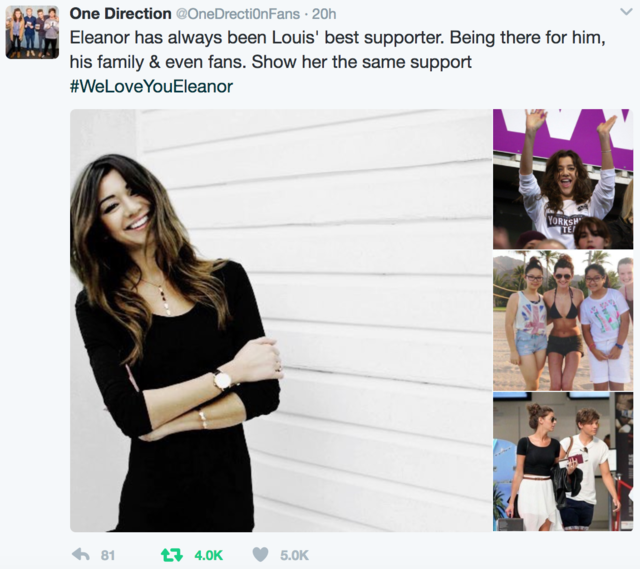The image size is (640, 569).
Task: Open the tweet options chevron menu
Action: point(626,12)
